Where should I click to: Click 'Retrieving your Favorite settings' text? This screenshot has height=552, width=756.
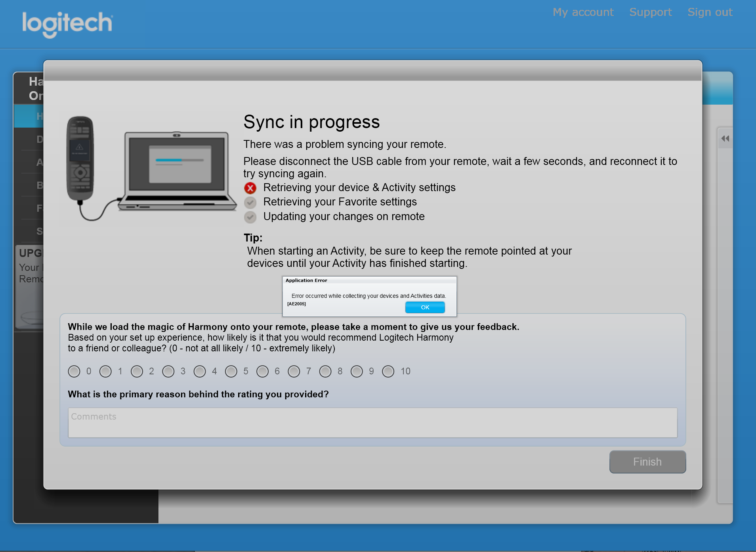(x=340, y=202)
